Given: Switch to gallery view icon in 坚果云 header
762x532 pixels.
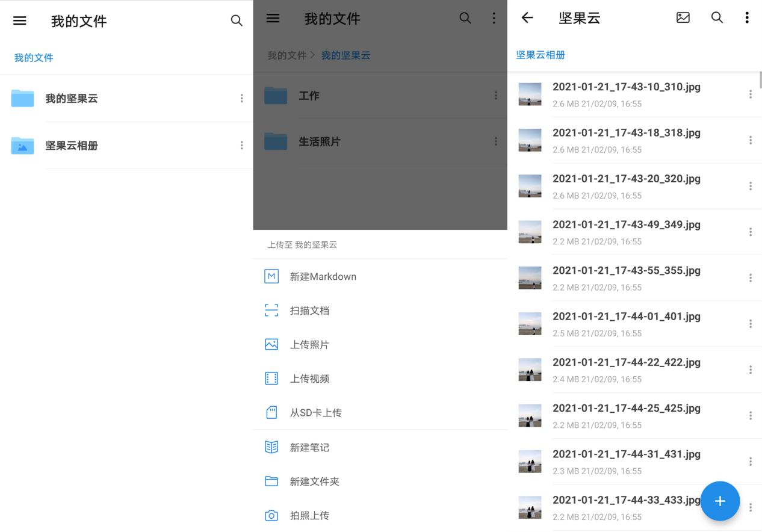Looking at the screenshot, I should [x=683, y=17].
